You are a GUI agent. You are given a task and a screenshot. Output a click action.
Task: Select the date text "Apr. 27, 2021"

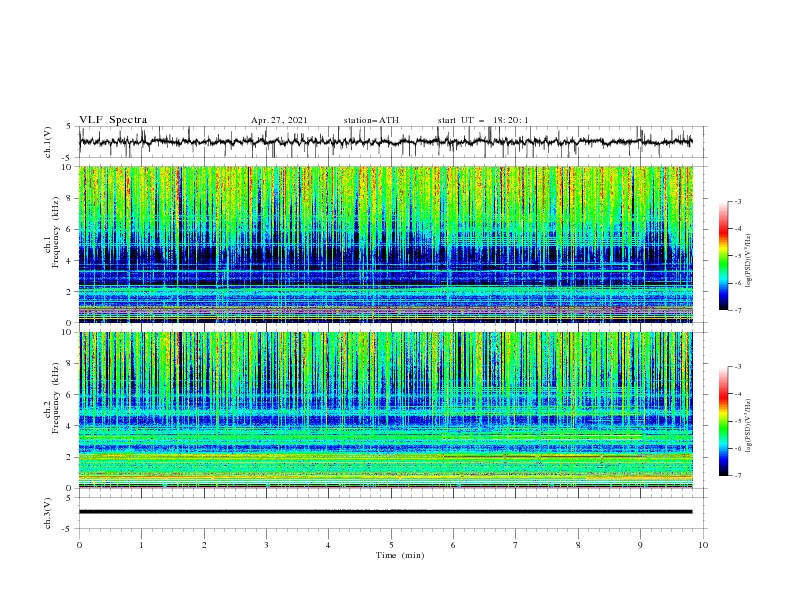point(279,120)
